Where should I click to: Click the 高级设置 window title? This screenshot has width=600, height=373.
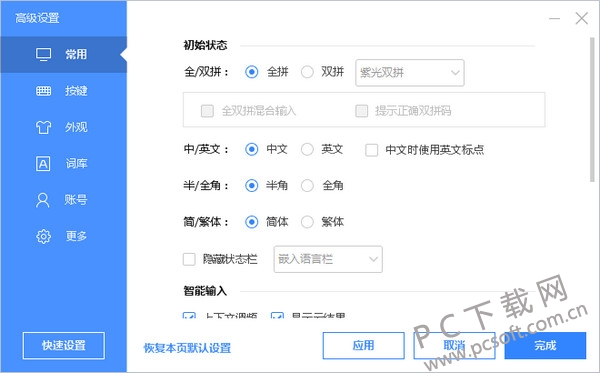point(37,18)
